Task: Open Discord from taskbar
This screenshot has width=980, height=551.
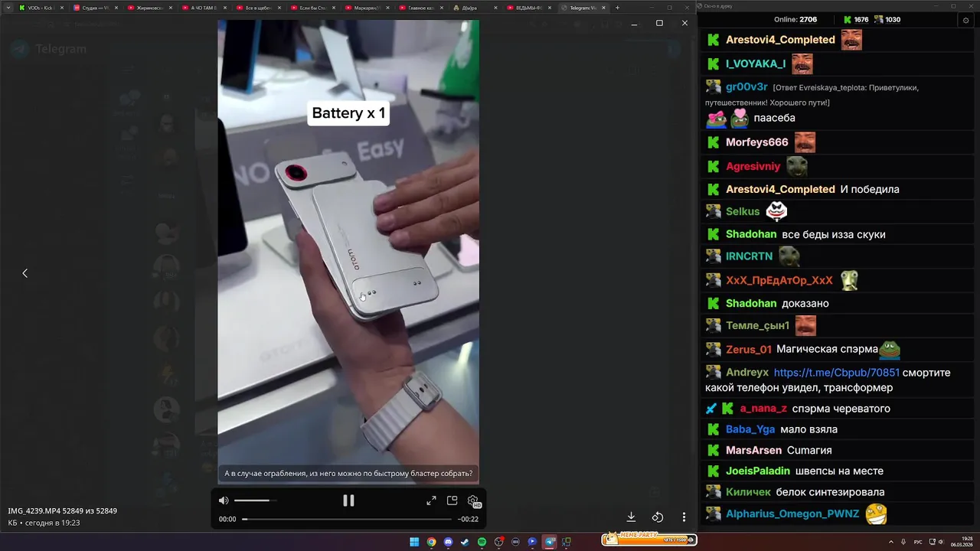Action: point(448,542)
